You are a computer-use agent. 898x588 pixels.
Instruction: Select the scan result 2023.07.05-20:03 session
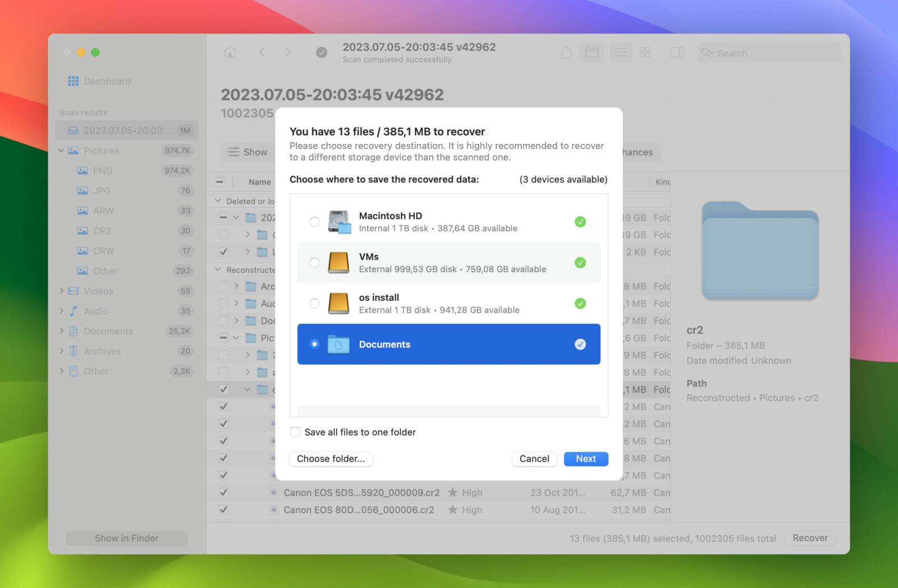click(126, 130)
